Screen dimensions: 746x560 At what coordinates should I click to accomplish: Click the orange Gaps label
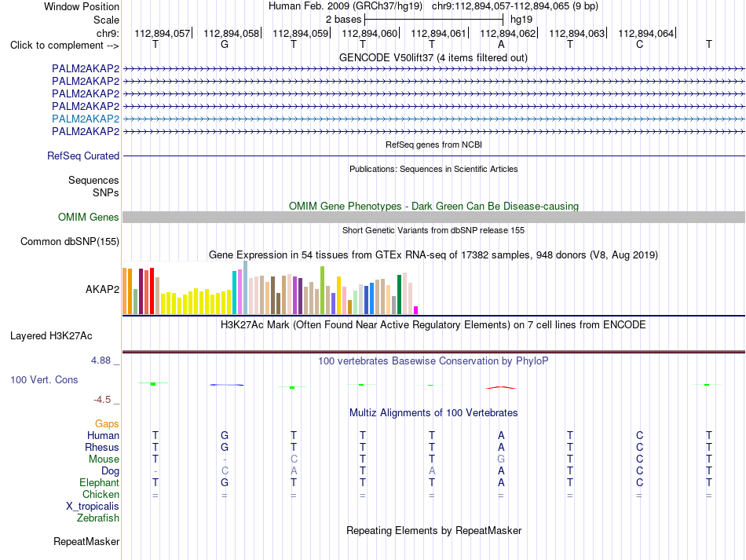(x=107, y=423)
